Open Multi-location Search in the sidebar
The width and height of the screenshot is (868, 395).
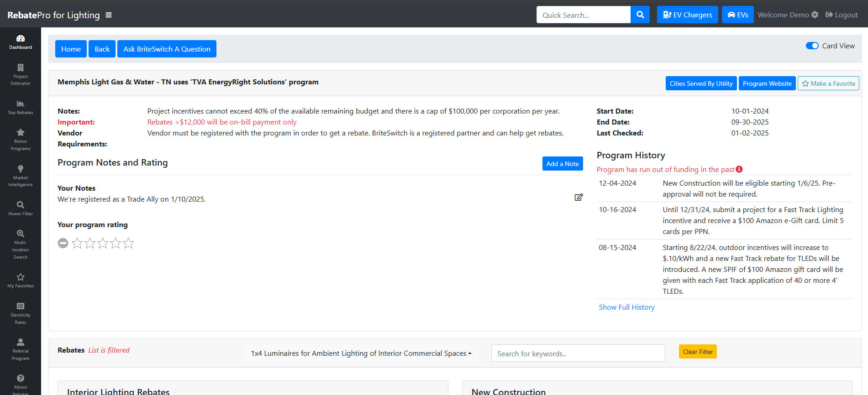click(21, 244)
